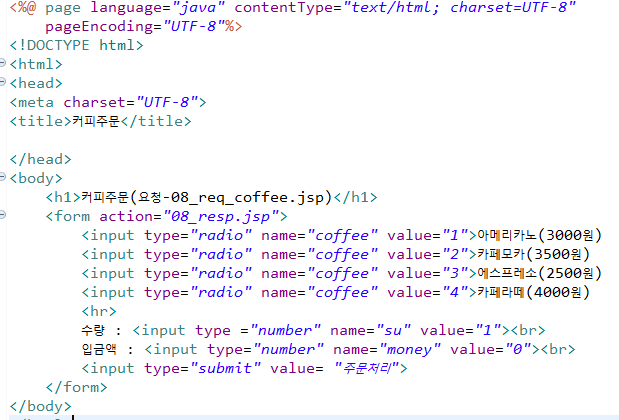The image size is (619, 420).
Task: Click the "pageEncoding" attribute text
Action: tap(99, 26)
